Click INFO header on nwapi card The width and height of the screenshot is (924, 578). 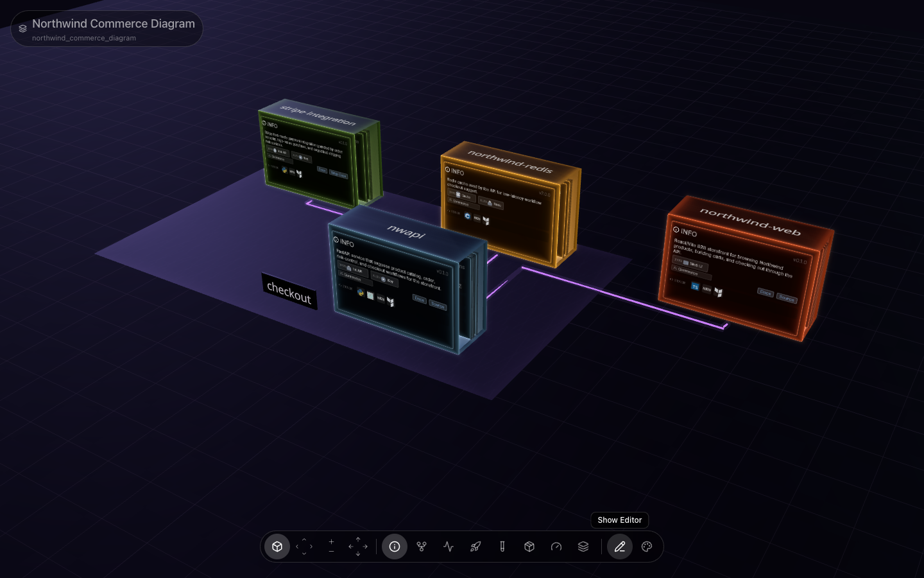point(344,242)
